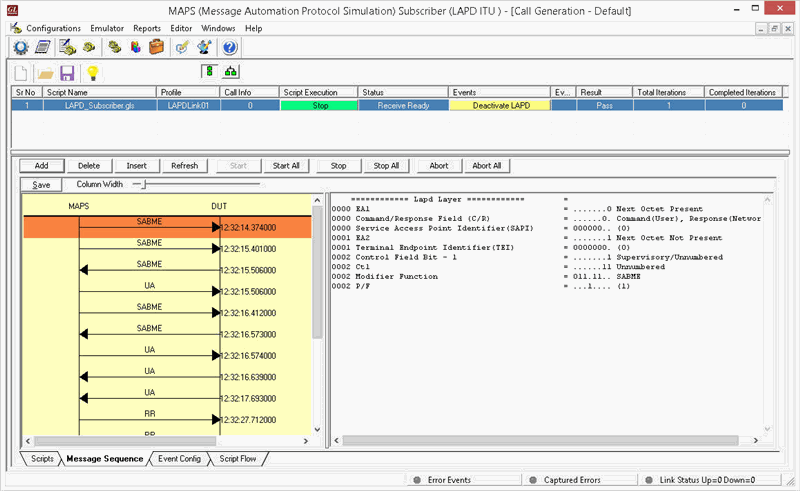Image resolution: width=800 pixels, height=491 pixels.
Task: Click the GL application icon in title bar
Action: [13, 9]
